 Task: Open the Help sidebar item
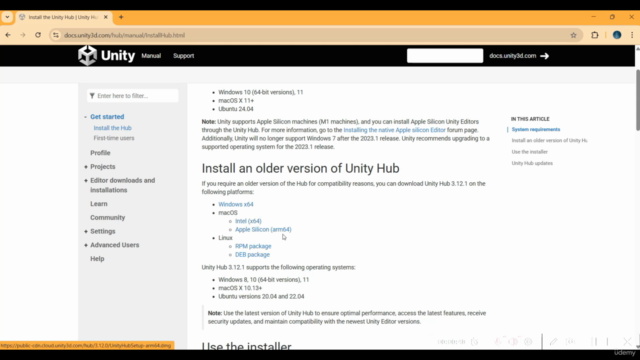(97, 259)
